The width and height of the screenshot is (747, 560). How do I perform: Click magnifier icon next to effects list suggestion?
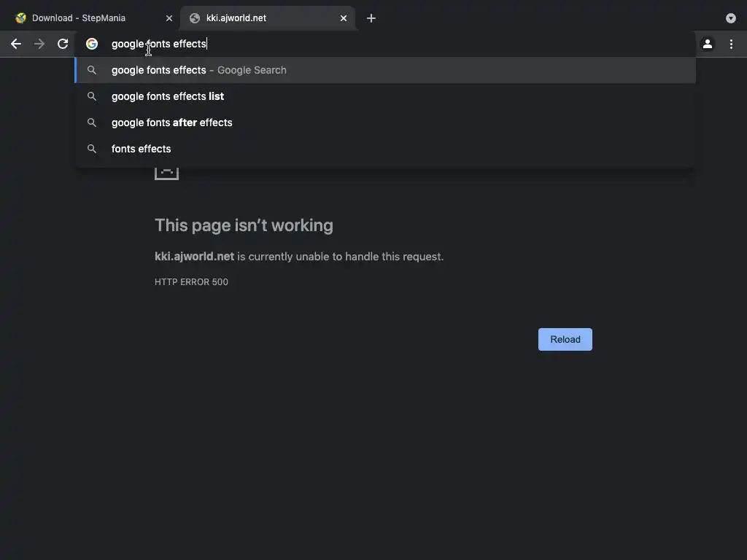click(x=92, y=96)
